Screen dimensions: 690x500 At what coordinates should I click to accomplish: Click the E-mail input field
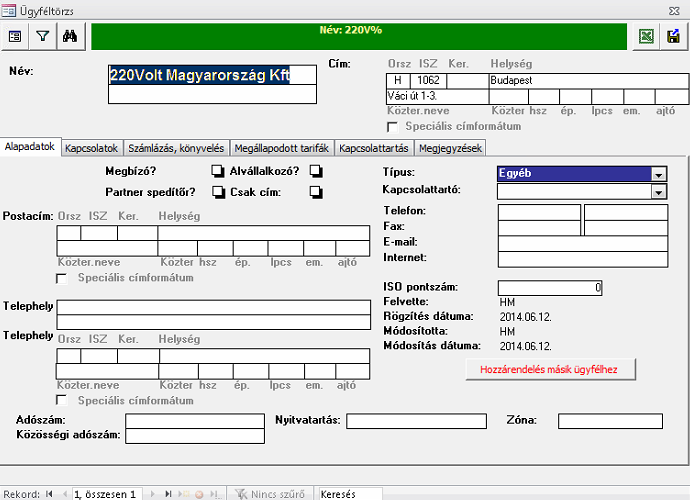pos(583,243)
